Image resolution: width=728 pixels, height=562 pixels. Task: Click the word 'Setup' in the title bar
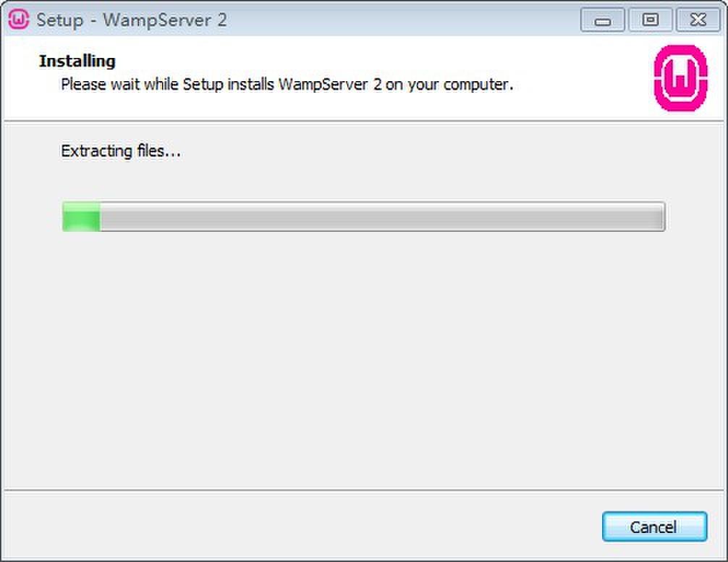click(60, 20)
